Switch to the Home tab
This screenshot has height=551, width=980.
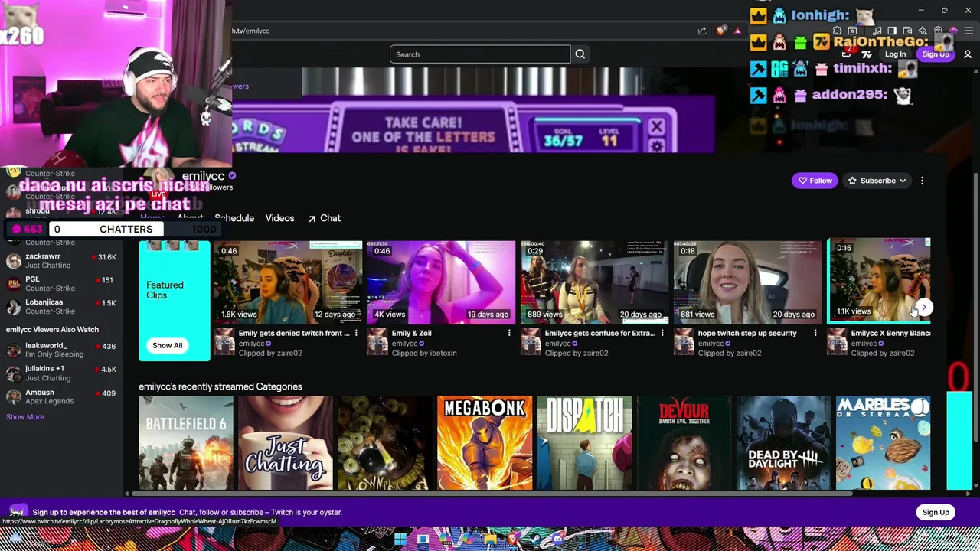pyautogui.click(x=153, y=218)
